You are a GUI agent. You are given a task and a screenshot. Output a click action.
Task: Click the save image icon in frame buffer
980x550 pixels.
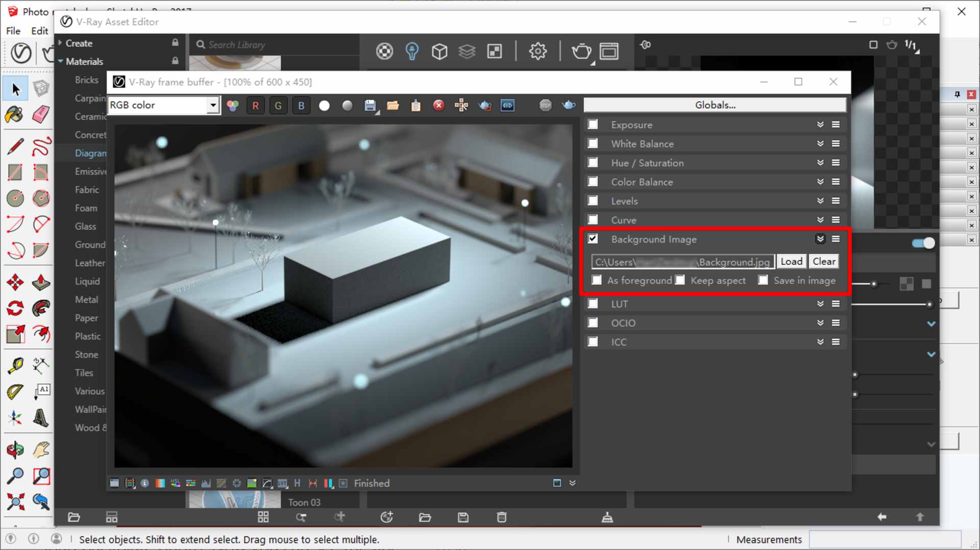[x=370, y=106]
